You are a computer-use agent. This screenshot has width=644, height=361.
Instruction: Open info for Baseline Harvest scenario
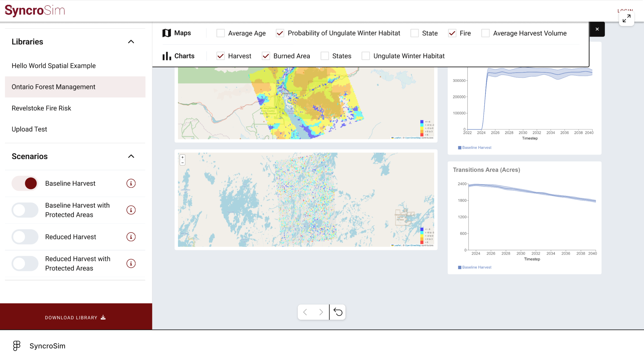(131, 183)
